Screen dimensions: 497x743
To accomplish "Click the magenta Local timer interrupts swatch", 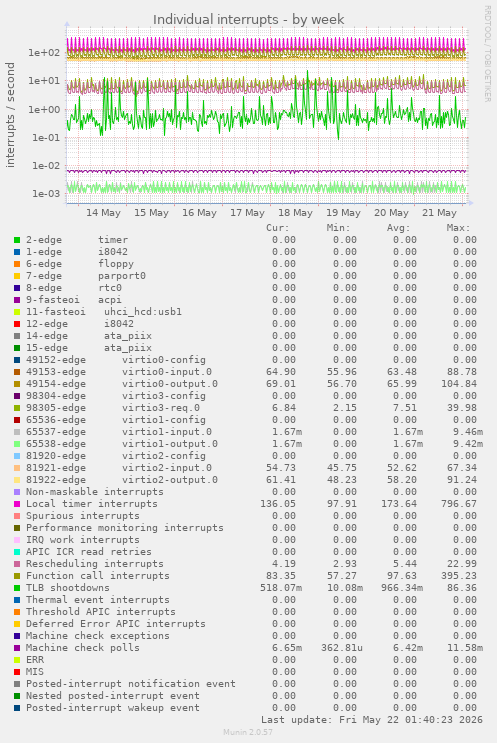I will point(17,504).
